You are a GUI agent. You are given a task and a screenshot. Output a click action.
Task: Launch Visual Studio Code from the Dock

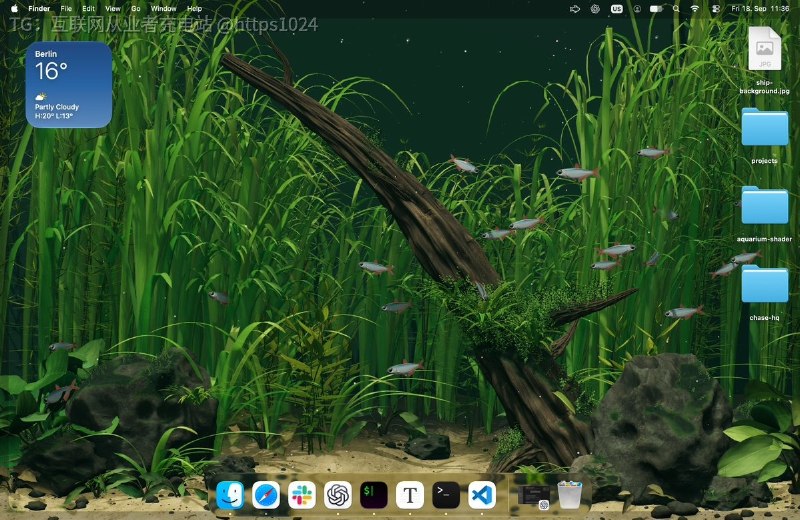pos(482,495)
